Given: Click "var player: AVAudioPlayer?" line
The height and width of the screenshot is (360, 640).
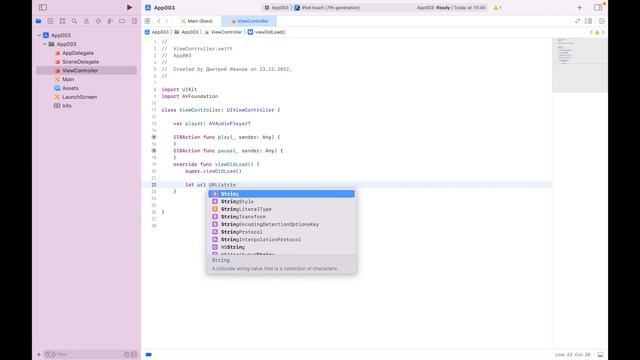Looking at the screenshot, I should pyautogui.click(x=212, y=123).
